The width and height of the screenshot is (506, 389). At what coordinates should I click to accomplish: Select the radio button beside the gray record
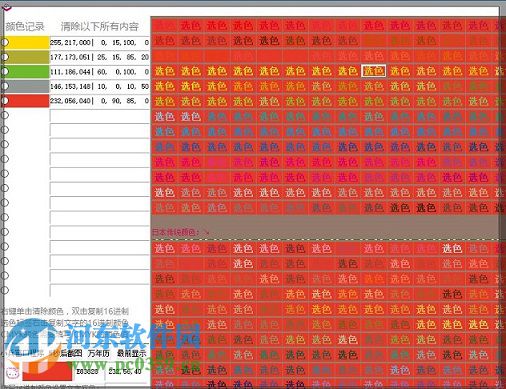tap(5, 86)
